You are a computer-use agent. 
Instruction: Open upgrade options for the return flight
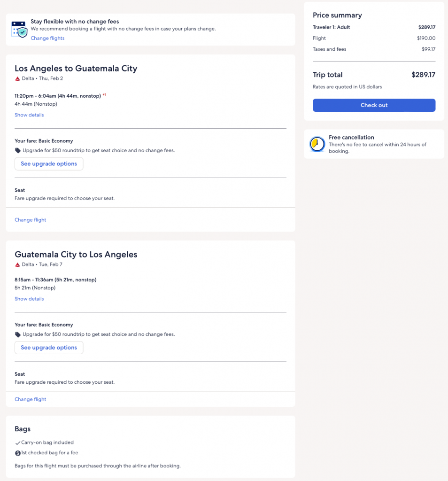tap(49, 348)
